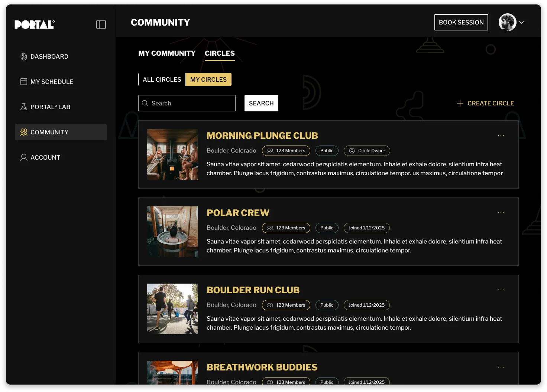Select the Dashboard hand icon in sidebar
Viewport: 547px width, 392px height.
24,56
